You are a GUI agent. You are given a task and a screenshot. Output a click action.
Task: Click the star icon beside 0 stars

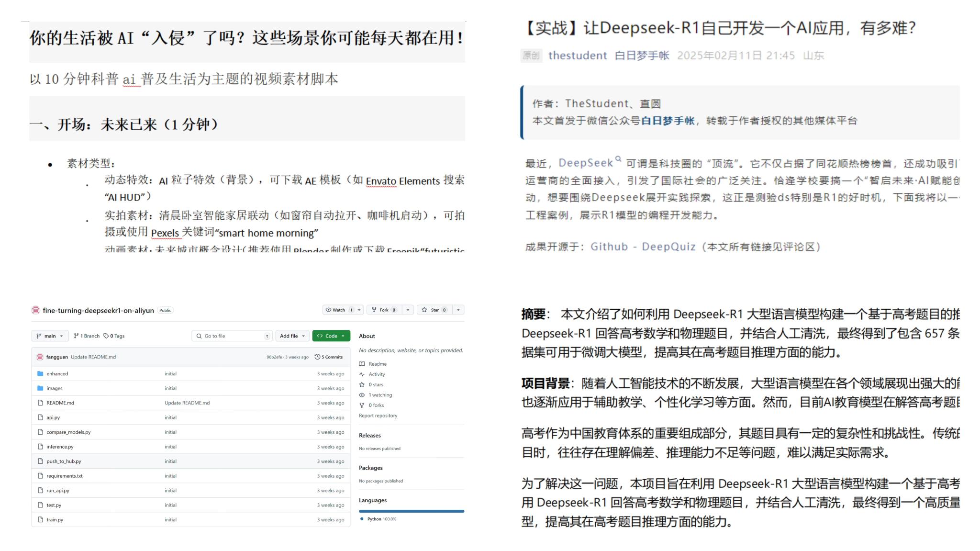pos(362,385)
